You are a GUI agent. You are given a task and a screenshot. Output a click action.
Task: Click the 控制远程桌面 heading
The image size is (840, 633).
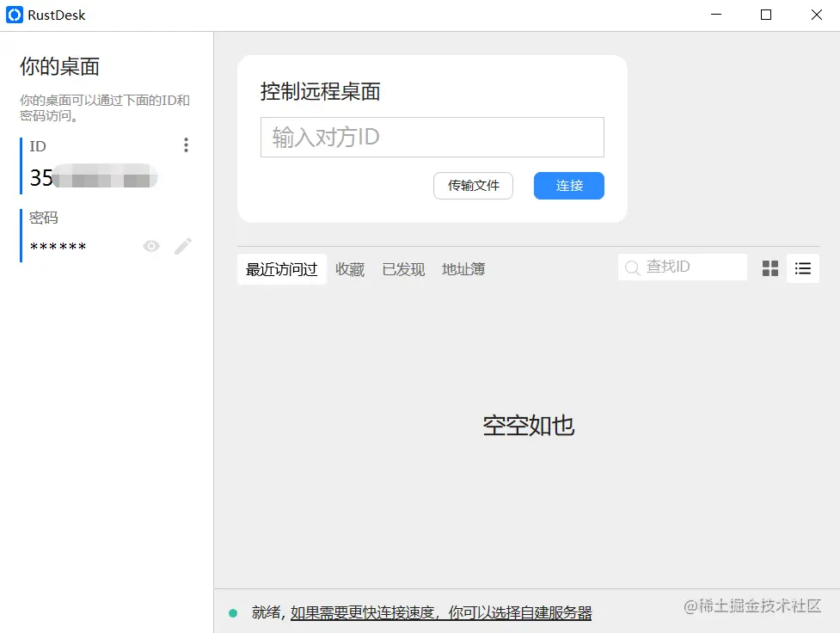tap(321, 91)
